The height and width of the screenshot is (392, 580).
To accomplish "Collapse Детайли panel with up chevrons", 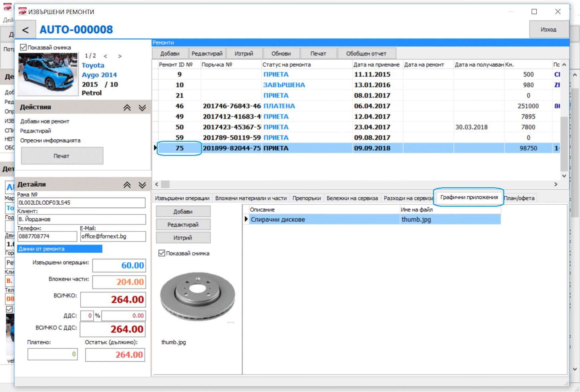I will click(127, 185).
